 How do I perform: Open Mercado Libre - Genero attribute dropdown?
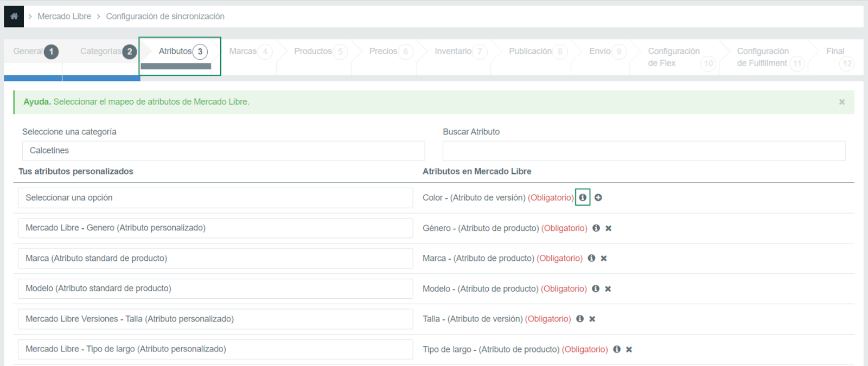(215, 228)
